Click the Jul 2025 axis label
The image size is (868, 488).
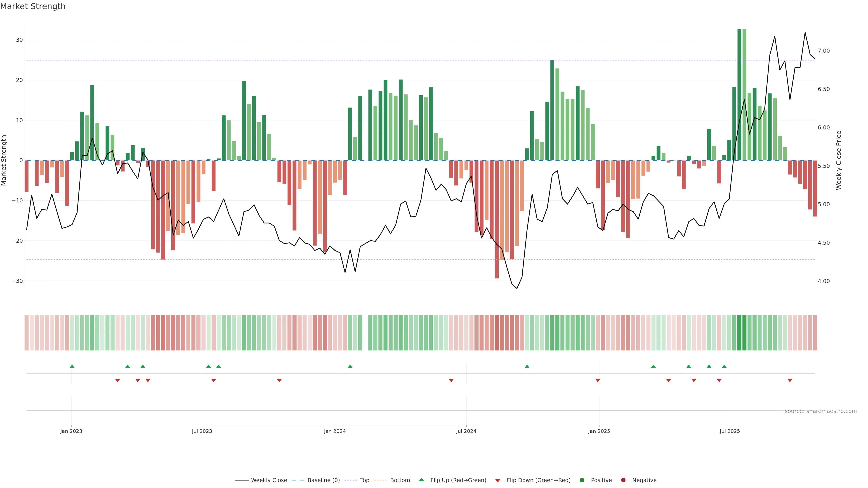tap(729, 431)
